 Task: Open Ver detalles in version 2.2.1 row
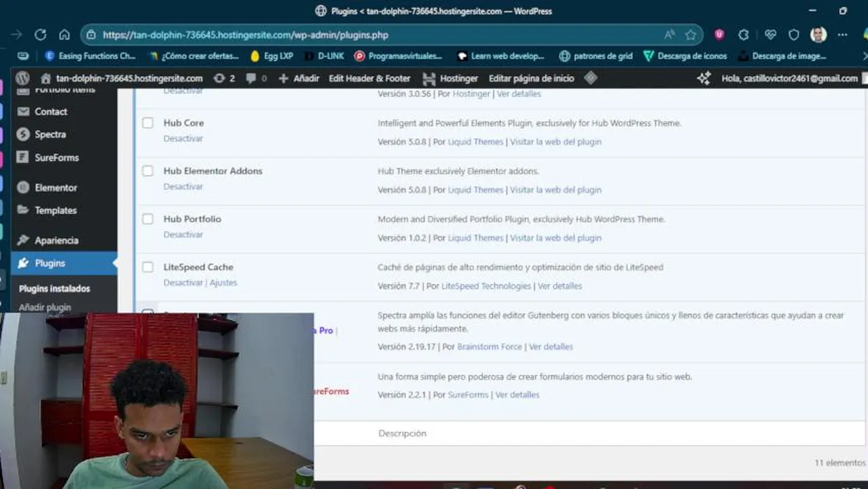[517, 395]
